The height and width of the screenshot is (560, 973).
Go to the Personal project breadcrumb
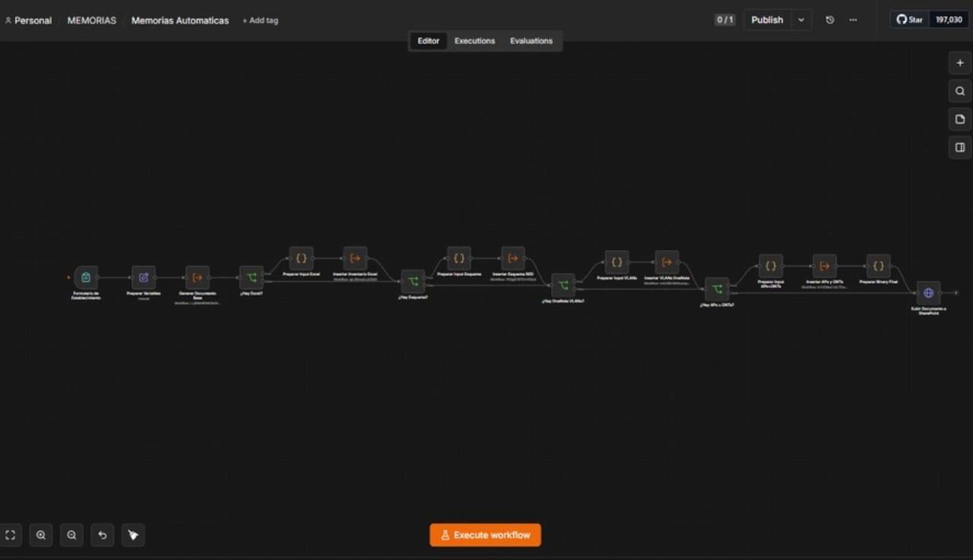(28, 21)
